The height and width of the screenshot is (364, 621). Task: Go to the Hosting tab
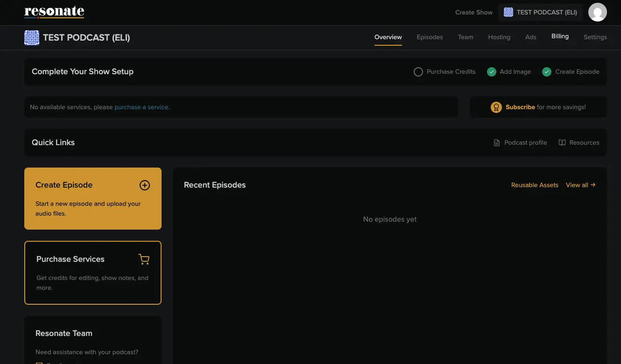point(499,37)
